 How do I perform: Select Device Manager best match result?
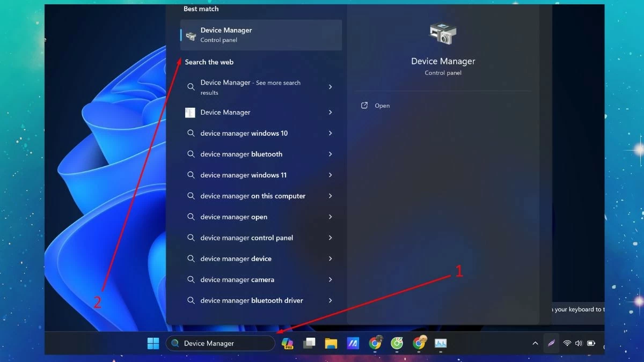tap(261, 35)
